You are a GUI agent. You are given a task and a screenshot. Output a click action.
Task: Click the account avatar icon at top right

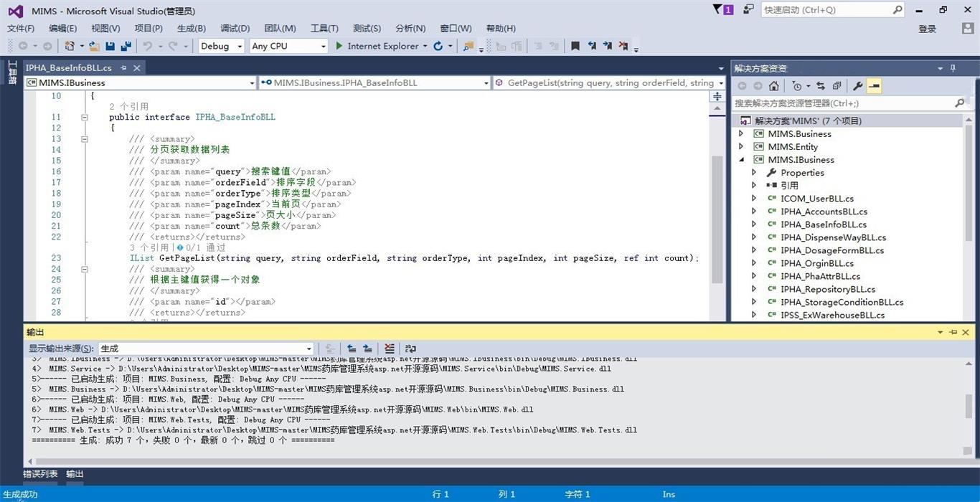click(x=968, y=28)
